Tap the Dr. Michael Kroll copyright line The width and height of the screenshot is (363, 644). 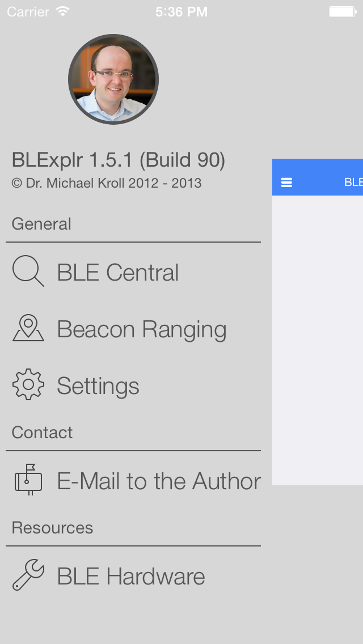coord(107,183)
